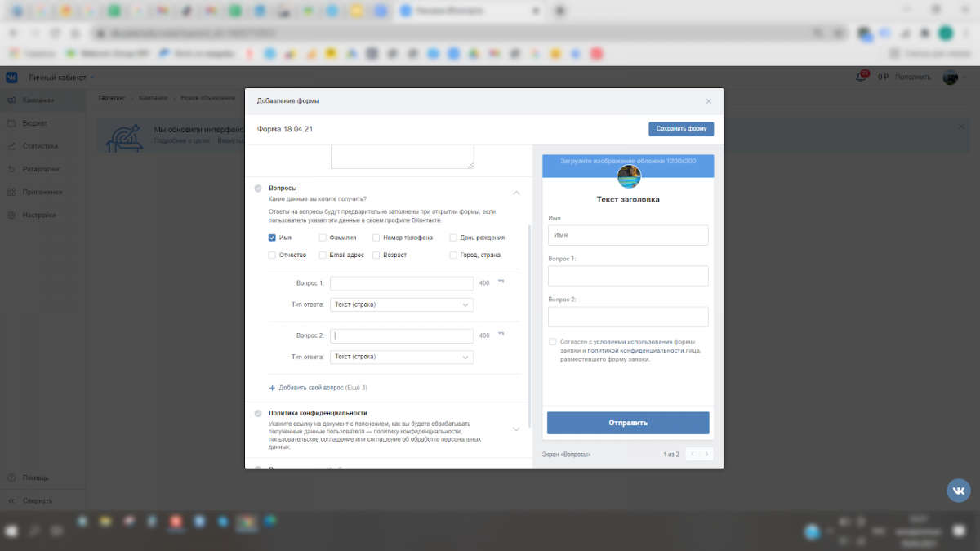
Task: Open notifications bell icon in header
Action: (861, 77)
